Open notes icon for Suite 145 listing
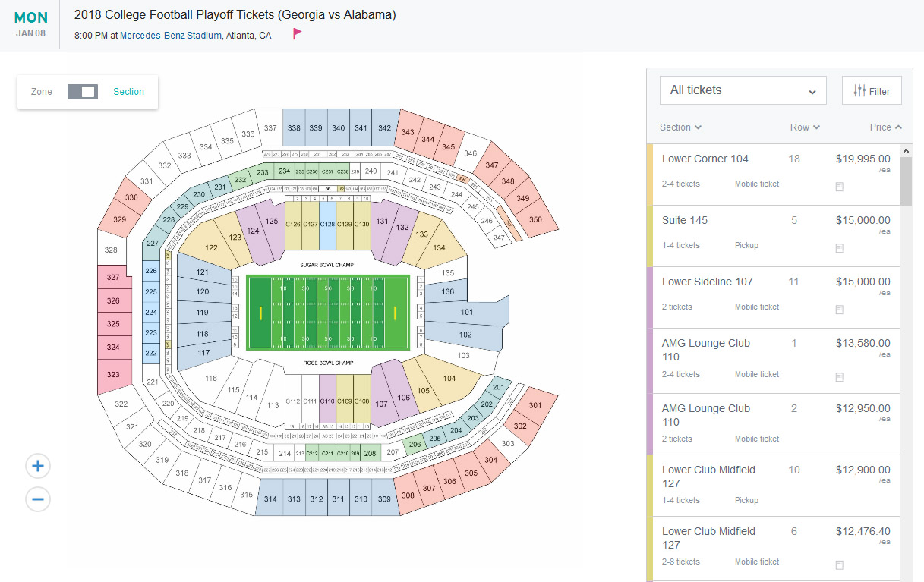Viewport: 924px width, 582px height. pyautogui.click(x=840, y=247)
